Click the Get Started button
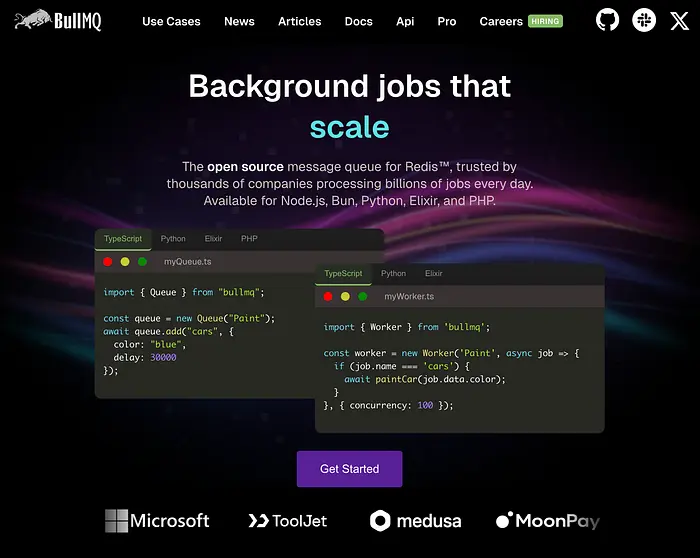This screenshot has height=558, width=700. tap(350, 469)
